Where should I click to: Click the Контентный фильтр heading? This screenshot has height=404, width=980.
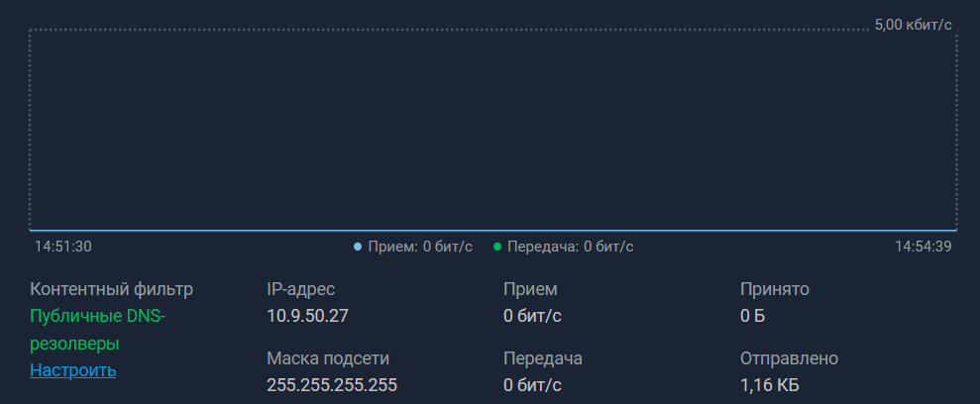click(112, 289)
